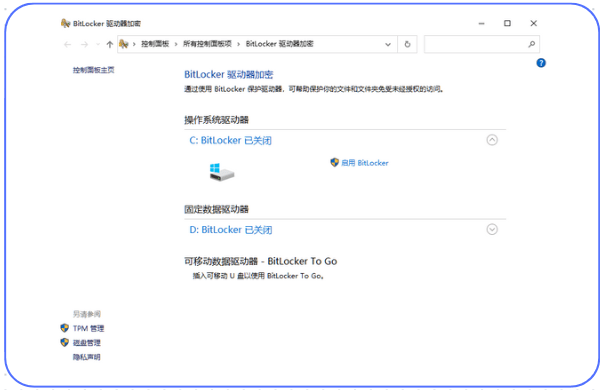The width and height of the screenshot is (603, 390).
Task: Refresh the BitLocker control panel page
Action: [407, 44]
